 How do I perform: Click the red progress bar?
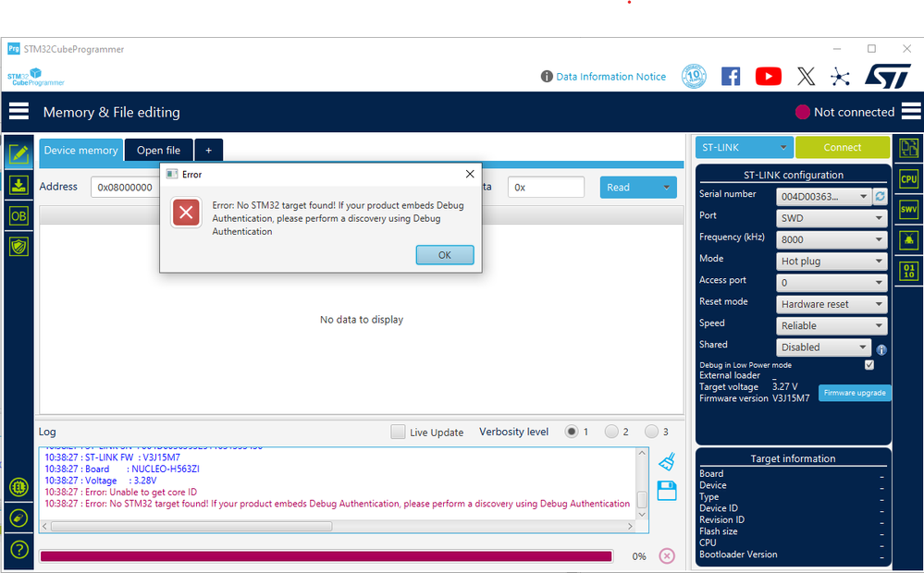pos(326,556)
